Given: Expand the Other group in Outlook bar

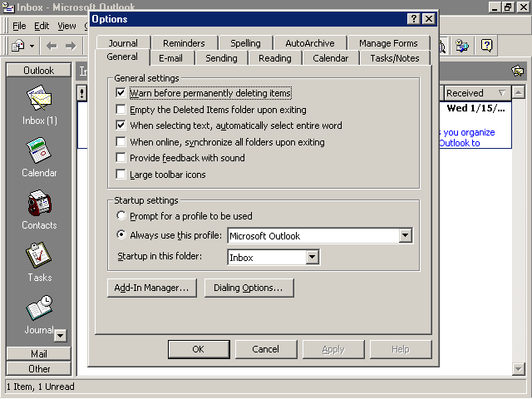Looking at the screenshot, I should point(39,368).
